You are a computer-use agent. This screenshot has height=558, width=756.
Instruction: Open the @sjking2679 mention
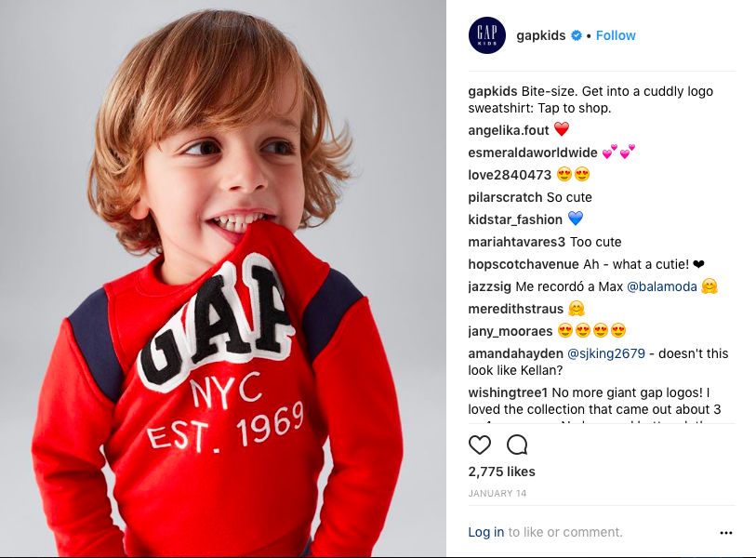[606, 353]
